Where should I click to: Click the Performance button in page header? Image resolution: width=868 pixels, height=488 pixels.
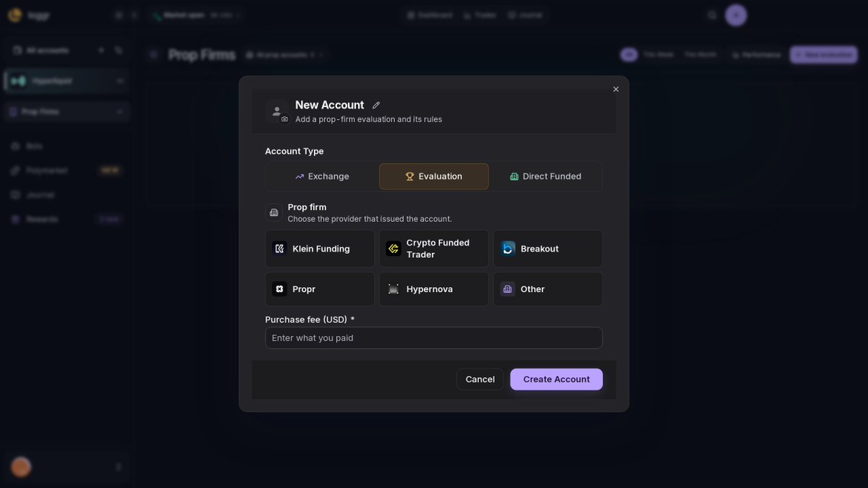(756, 55)
